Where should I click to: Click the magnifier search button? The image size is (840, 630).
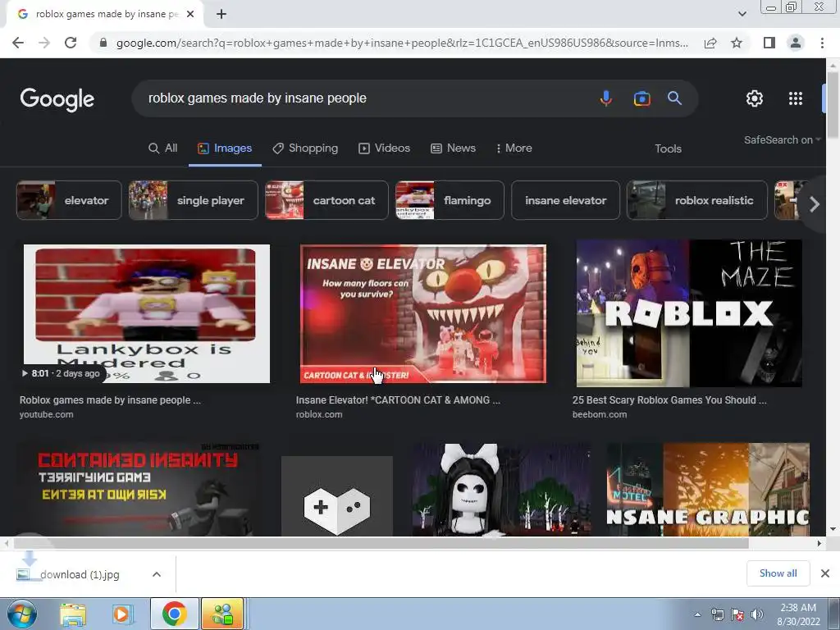[x=674, y=98]
